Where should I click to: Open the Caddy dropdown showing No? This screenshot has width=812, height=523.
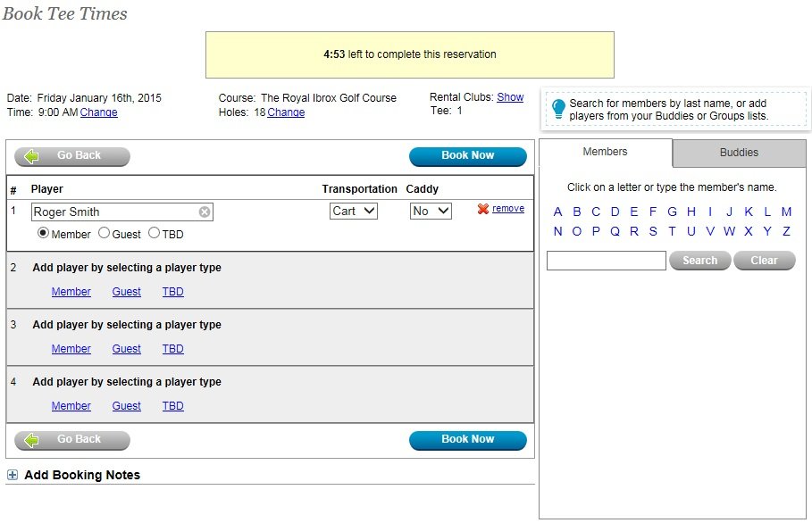point(431,212)
